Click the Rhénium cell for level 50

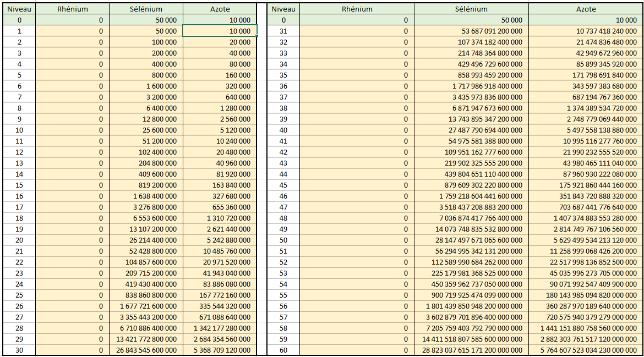click(x=357, y=240)
